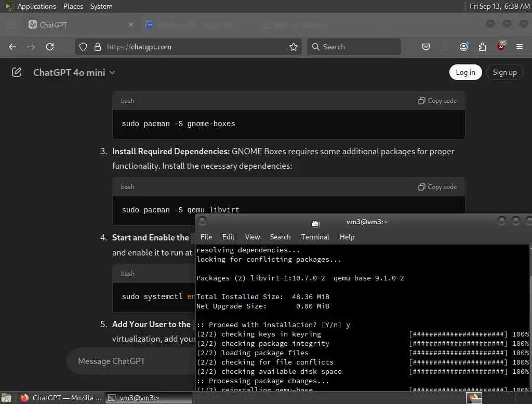Open the terminal Edit menu
The image size is (532, 404).
point(229,237)
